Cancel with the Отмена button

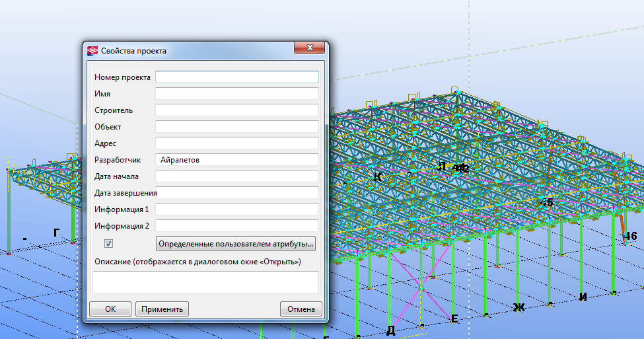coord(301,309)
